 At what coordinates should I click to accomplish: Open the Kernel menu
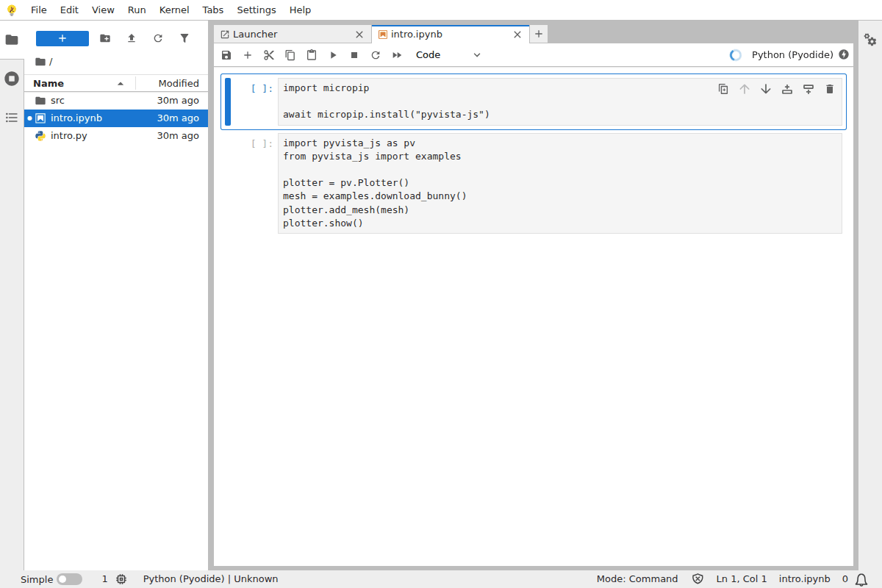[174, 10]
